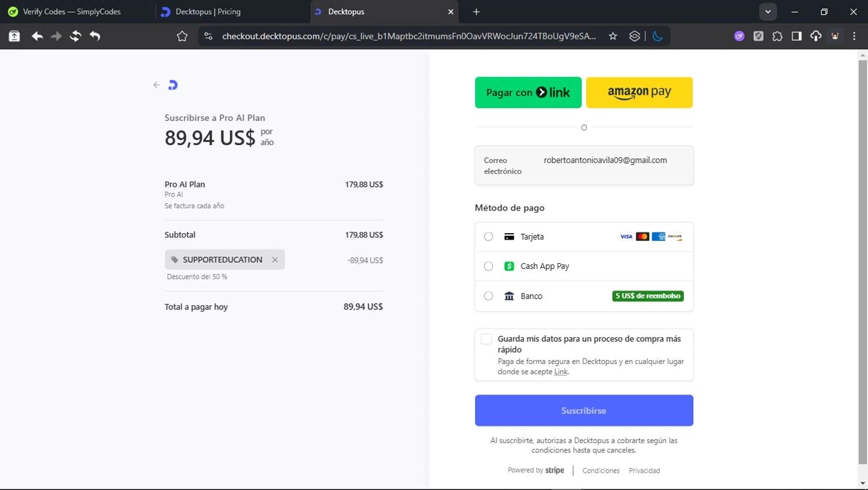Open the Condiciones link
This screenshot has height=490, width=868.
coord(601,471)
